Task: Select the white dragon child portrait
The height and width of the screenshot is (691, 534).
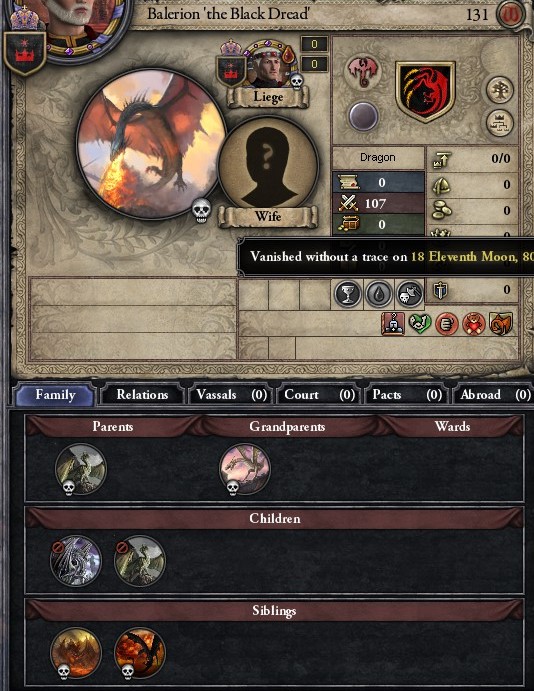Action: [x=76, y=561]
